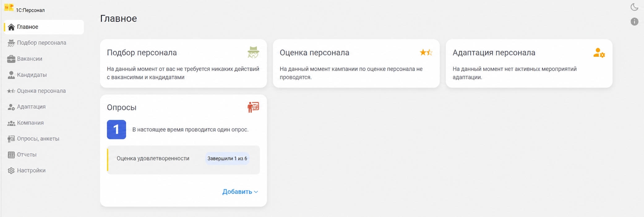
Task: Click the recruiter icon beside Подбор персонала in sidebar
Action: [11, 43]
